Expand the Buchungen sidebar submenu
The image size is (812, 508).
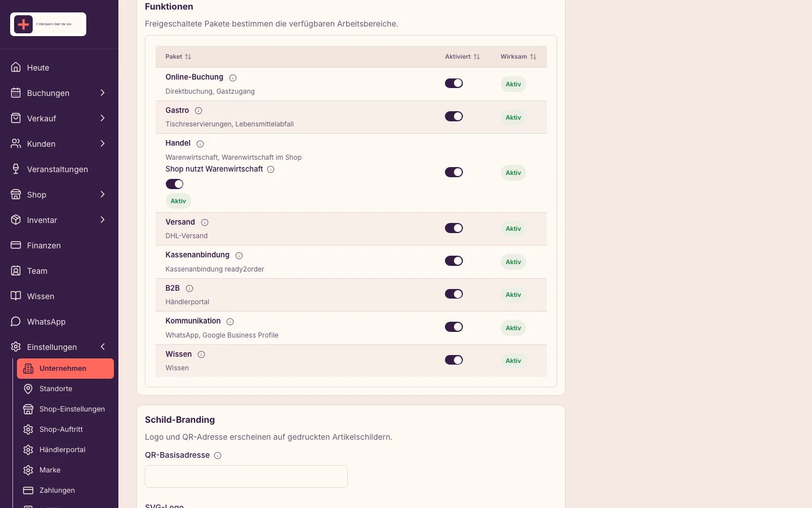tap(103, 93)
